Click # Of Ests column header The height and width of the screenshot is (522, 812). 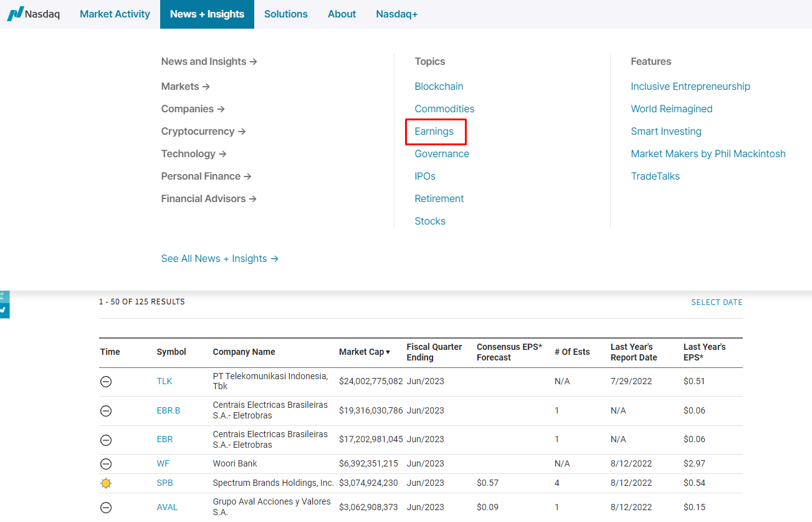572,352
